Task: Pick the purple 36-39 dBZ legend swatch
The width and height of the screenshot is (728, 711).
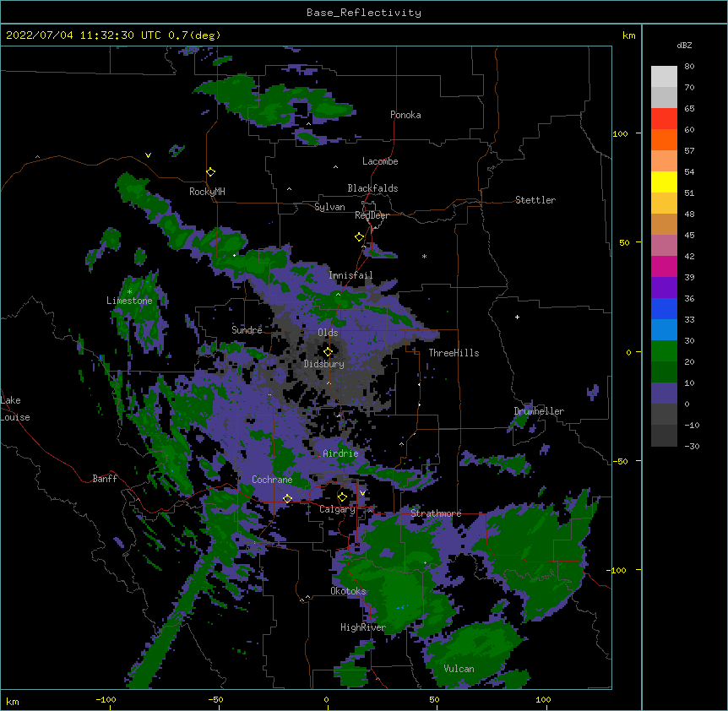Action: pos(664,288)
